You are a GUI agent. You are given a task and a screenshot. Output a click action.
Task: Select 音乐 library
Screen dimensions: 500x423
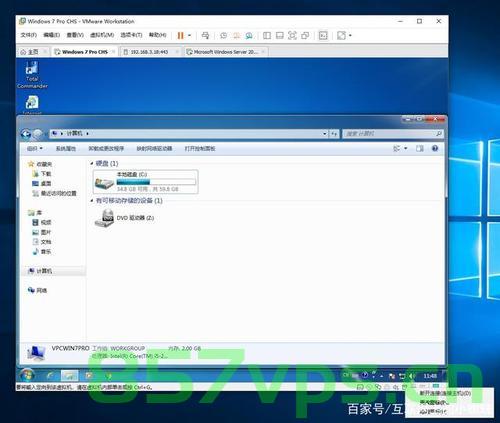(42, 251)
